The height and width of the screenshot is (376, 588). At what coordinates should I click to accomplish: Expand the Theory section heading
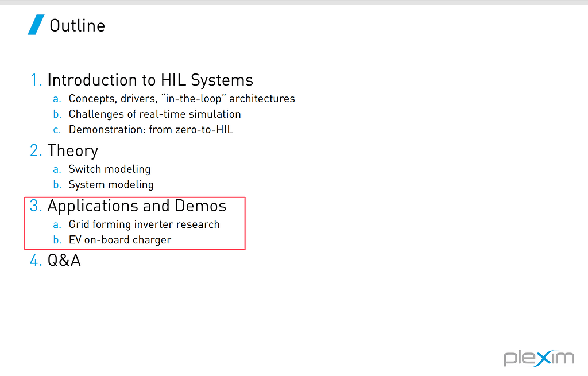click(73, 150)
